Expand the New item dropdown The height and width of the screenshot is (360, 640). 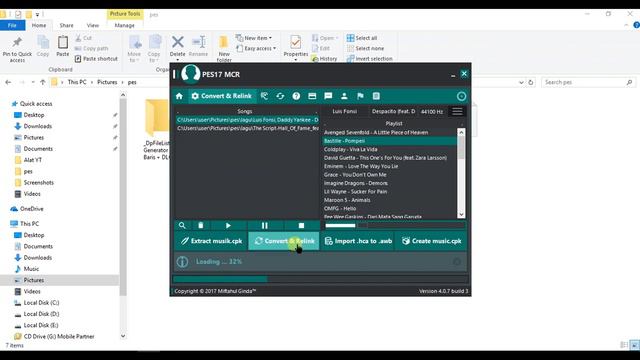[x=253, y=38]
